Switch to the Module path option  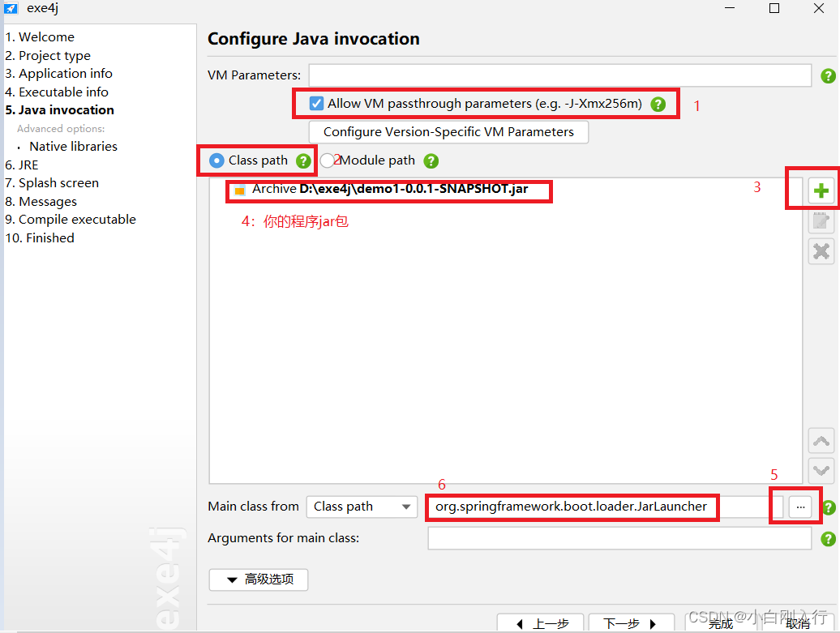(328, 160)
